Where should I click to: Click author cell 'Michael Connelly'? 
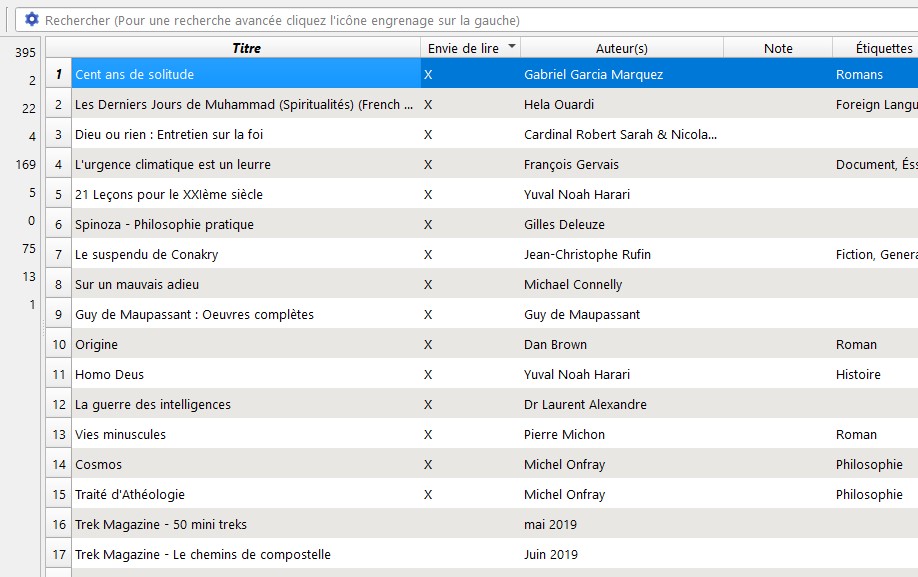pos(573,284)
